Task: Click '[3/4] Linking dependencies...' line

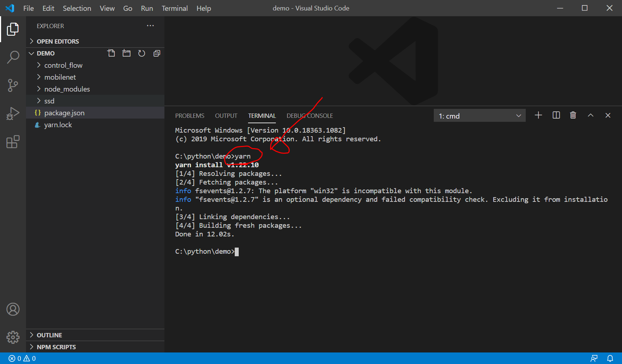Action: pos(233,217)
